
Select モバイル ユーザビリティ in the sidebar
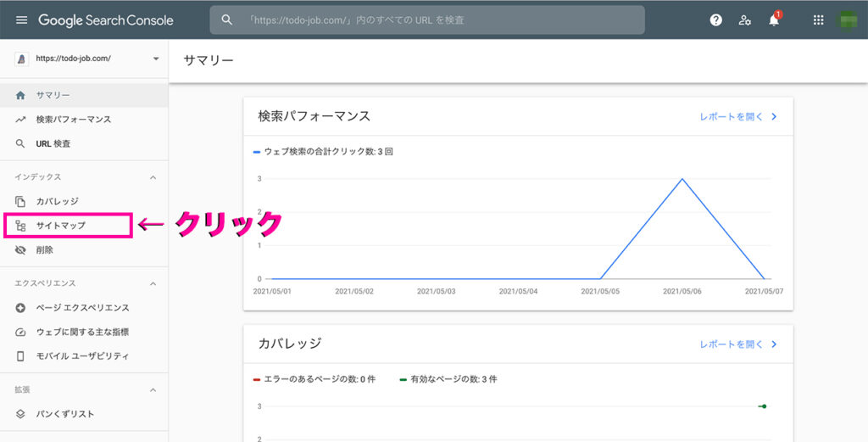pyautogui.click(x=84, y=356)
